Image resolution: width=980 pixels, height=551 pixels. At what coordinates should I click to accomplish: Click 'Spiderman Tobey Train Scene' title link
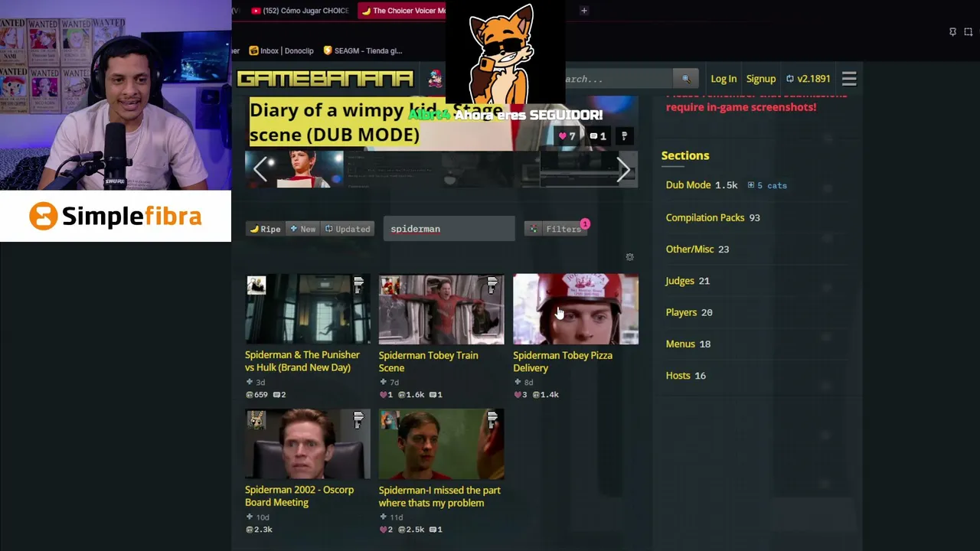(x=429, y=361)
